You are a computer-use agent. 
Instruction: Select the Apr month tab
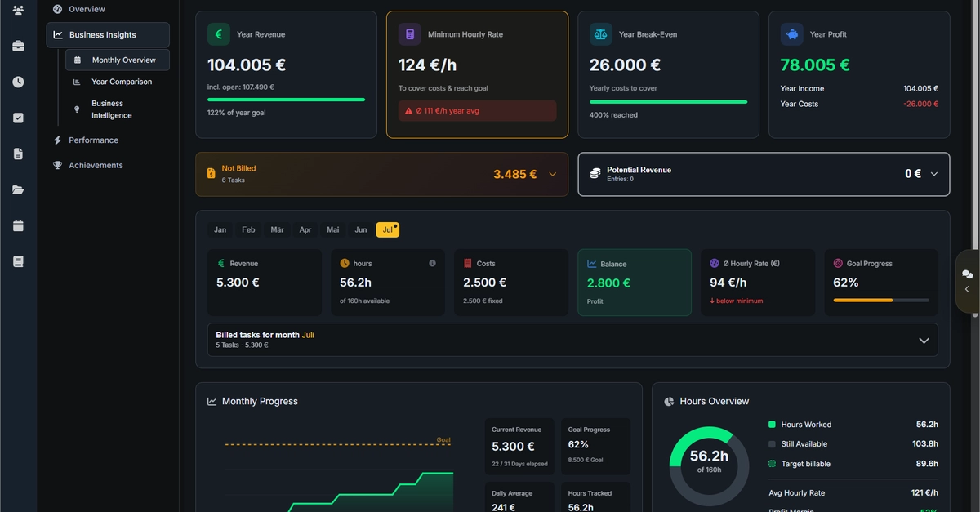click(x=305, y=229)
